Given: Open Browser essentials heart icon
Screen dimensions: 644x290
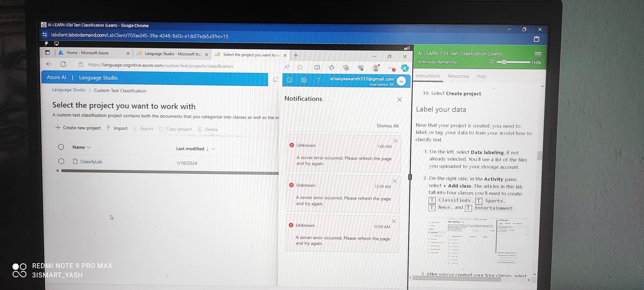Looking at the screenshot, I should [361, 68].
